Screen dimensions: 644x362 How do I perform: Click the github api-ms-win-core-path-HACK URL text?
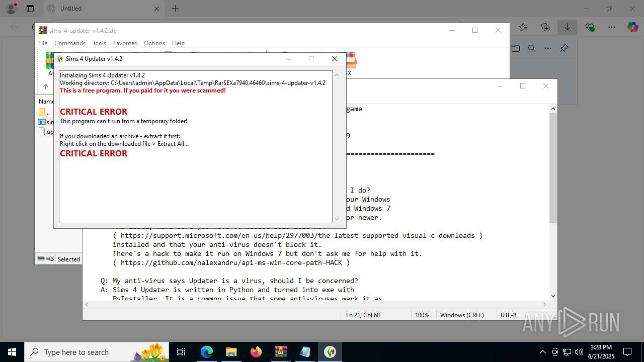(x=231, y=262)
